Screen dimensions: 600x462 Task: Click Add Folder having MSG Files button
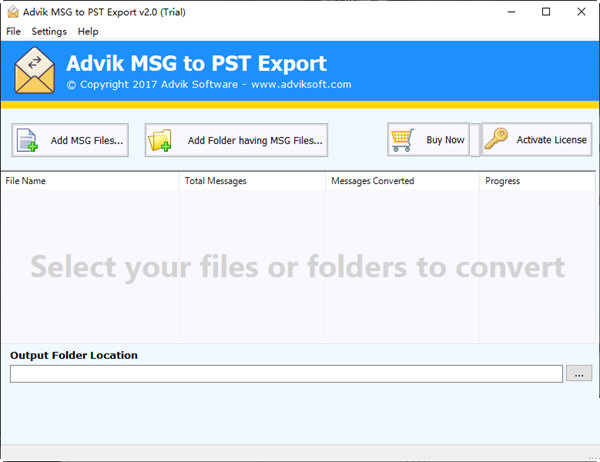[236, 140]
